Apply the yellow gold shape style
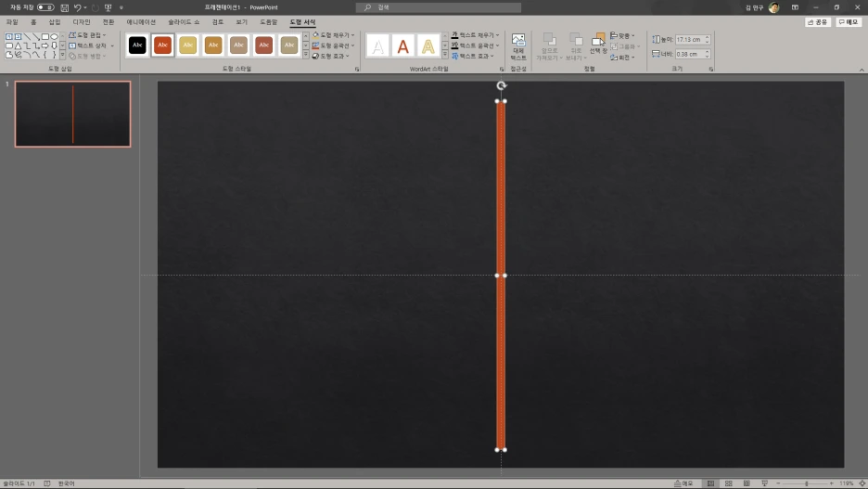Screen dimensions: 868x489 point(187,45)
